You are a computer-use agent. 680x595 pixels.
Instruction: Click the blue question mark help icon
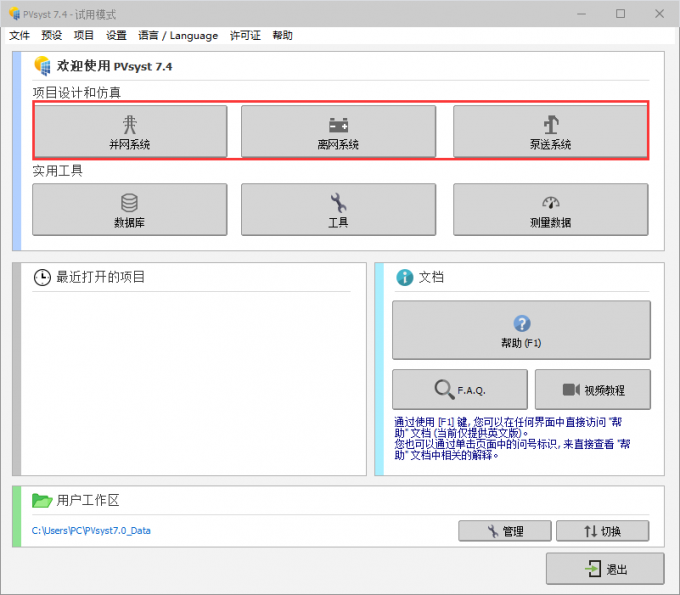coord(522,324)
